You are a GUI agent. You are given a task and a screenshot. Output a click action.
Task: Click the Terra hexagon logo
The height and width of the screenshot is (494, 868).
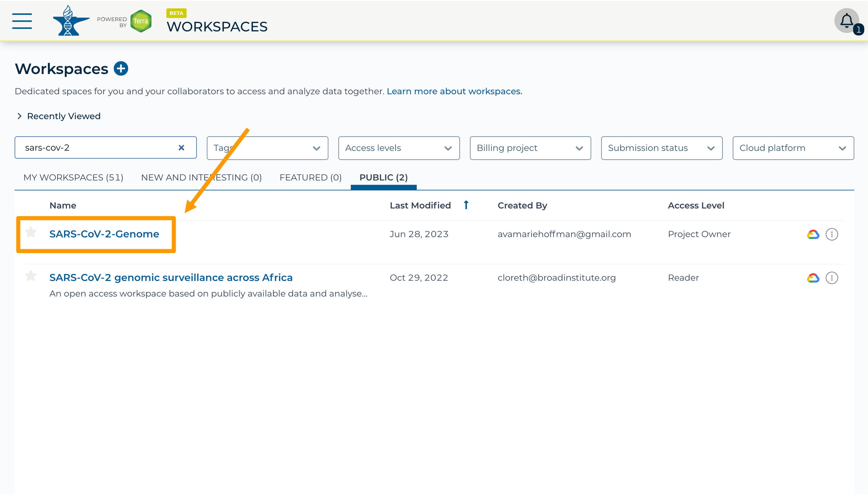click(141, 21)
